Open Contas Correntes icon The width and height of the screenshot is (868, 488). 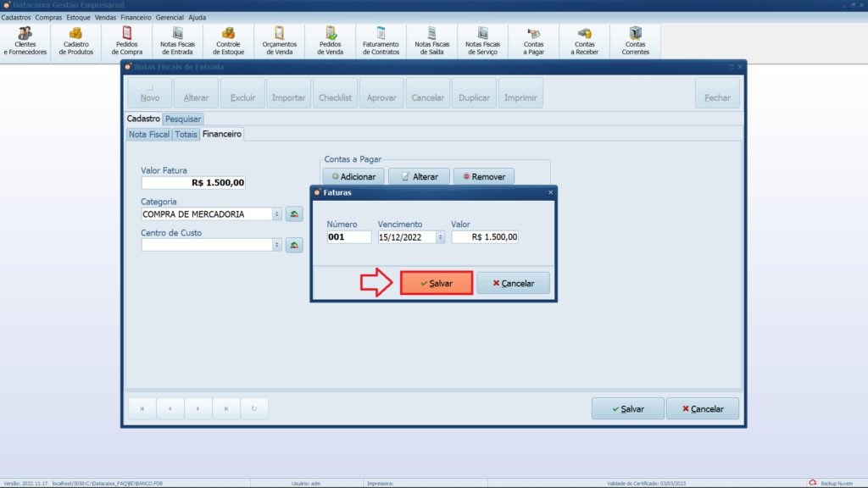(636, 40)
